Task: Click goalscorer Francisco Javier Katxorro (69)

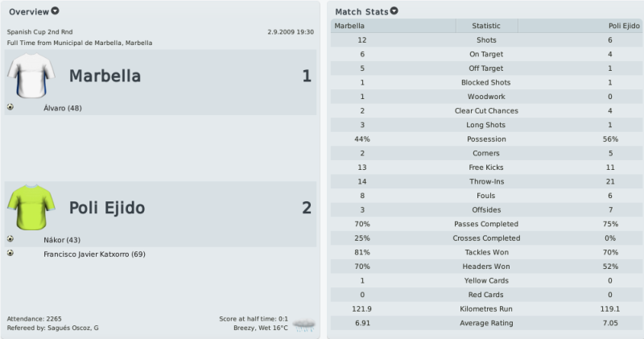Action: tap(94, 254)
